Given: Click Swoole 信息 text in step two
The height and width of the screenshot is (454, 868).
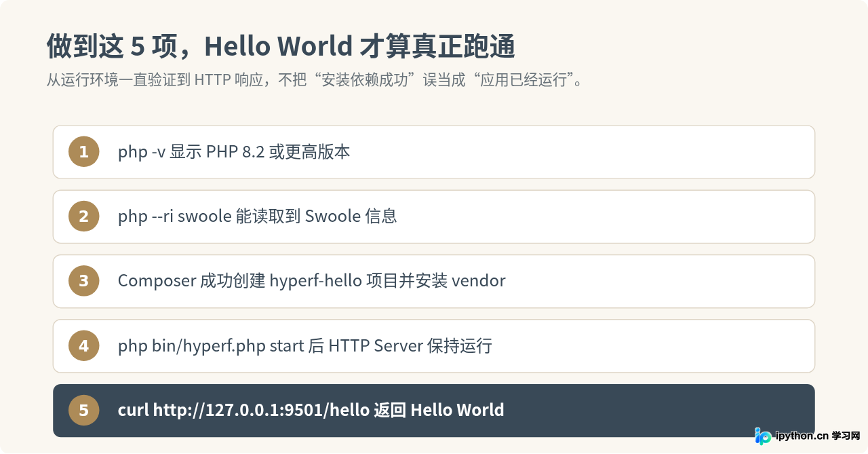Looking at the screenshot, I should [x=351, y=216].
